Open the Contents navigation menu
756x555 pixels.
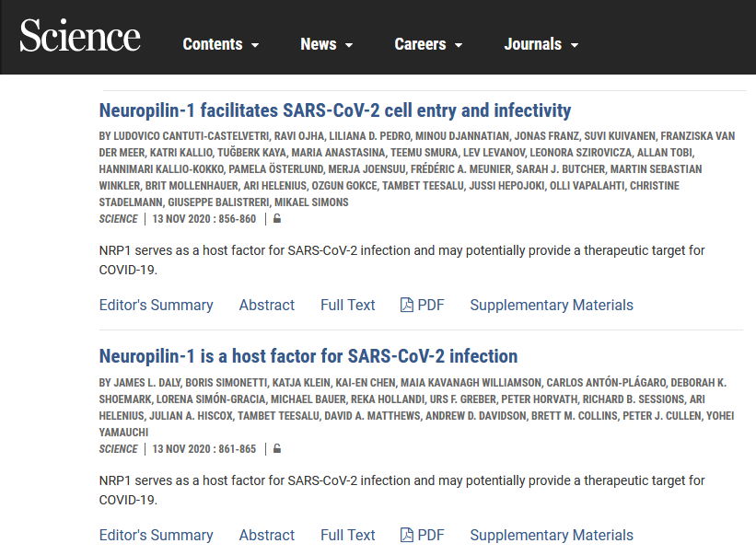(x=221, y=44)
